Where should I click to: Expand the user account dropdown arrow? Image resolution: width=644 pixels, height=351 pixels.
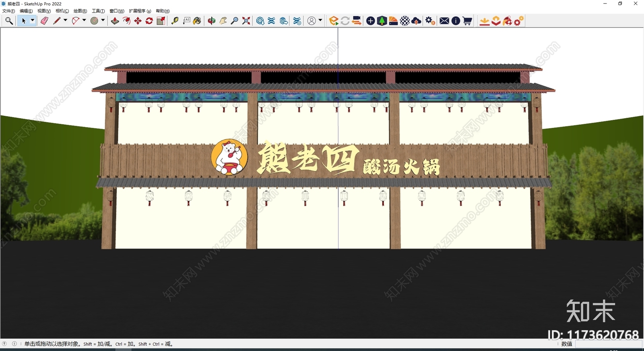tap(320, 21)
